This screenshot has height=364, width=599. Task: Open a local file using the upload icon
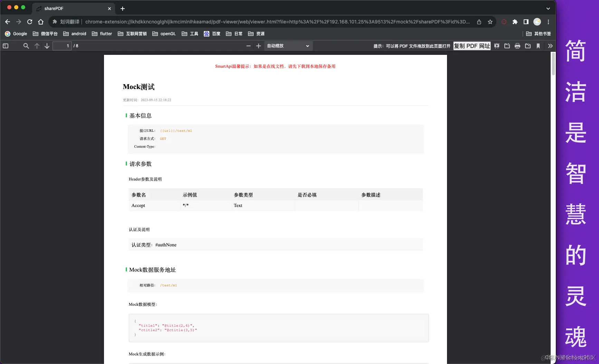[507, 46]
